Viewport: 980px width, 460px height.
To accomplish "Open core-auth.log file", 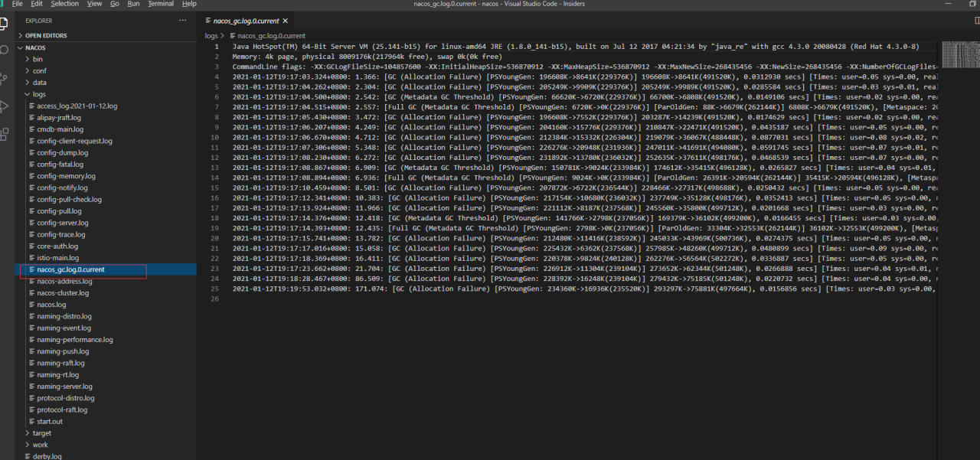I will pyautogui.click(x=57, y=246).
